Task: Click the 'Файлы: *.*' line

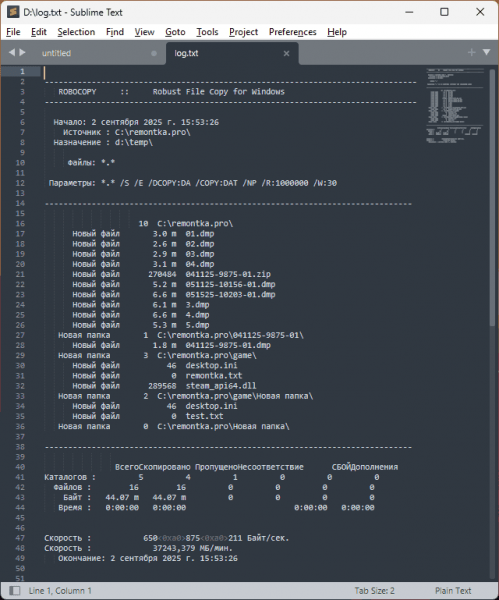Action: pyautogui.click(x=91, y=163)
